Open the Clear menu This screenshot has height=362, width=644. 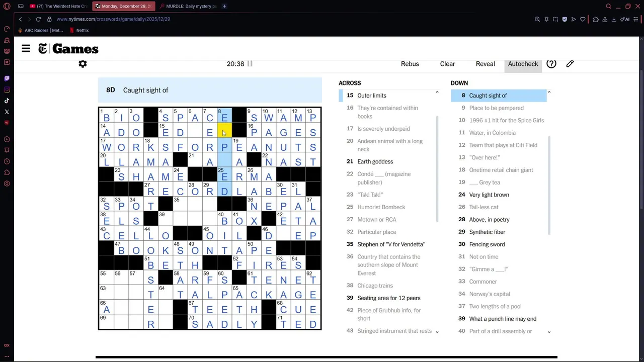pos(447,64)
